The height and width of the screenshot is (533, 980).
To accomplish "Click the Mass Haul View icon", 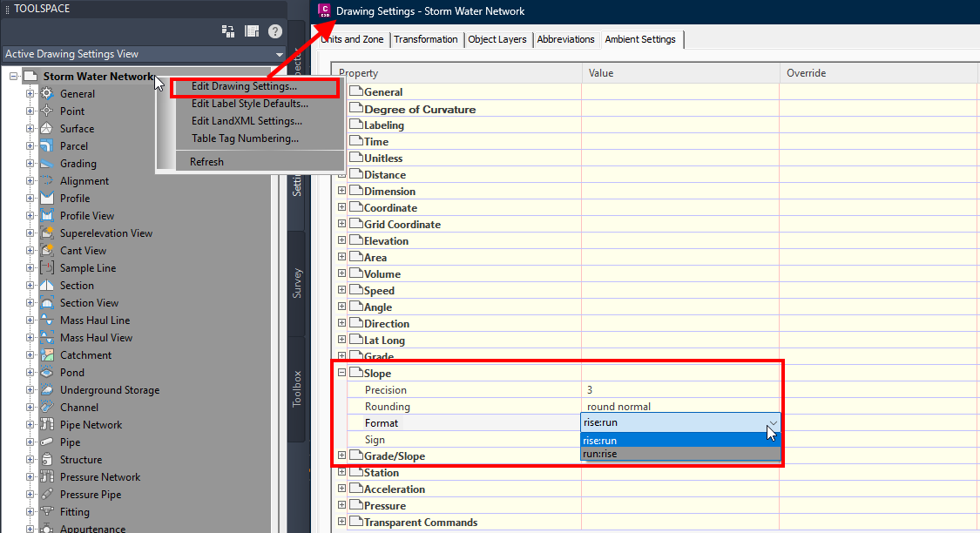I will click(47, 337).
